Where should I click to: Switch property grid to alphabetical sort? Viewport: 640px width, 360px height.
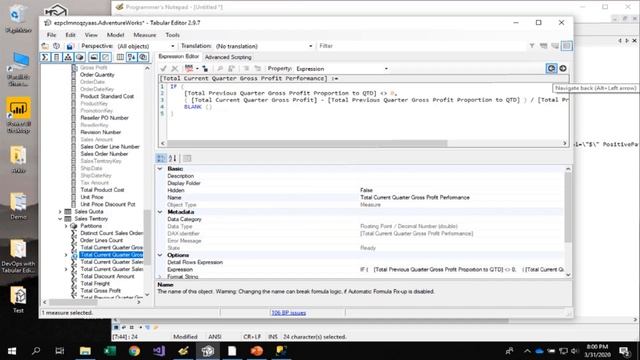click(173, 158)
